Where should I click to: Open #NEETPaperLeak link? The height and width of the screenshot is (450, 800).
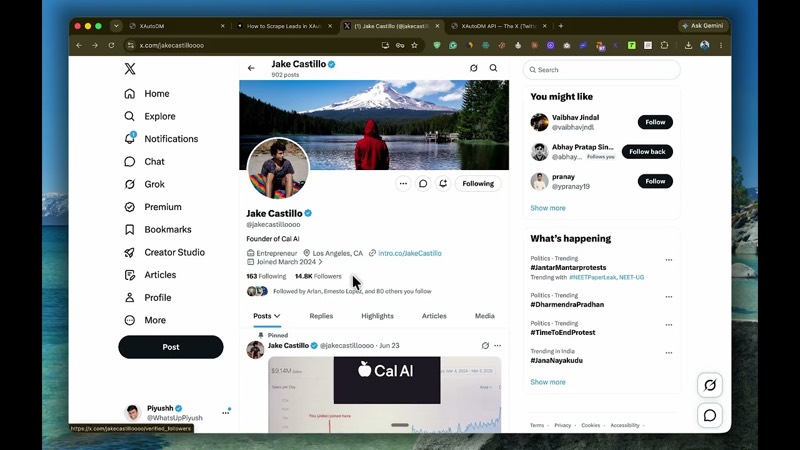(x=592, y=277)
